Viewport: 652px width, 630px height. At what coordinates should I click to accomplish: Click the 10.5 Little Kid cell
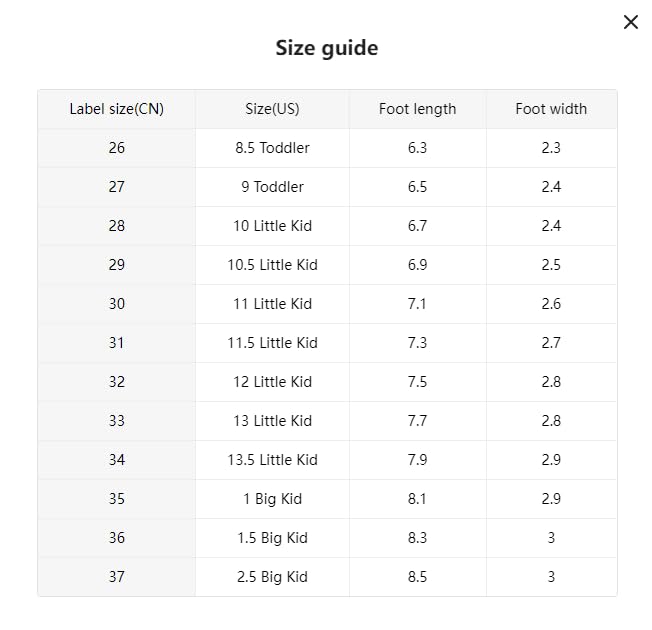click(272, 265)
